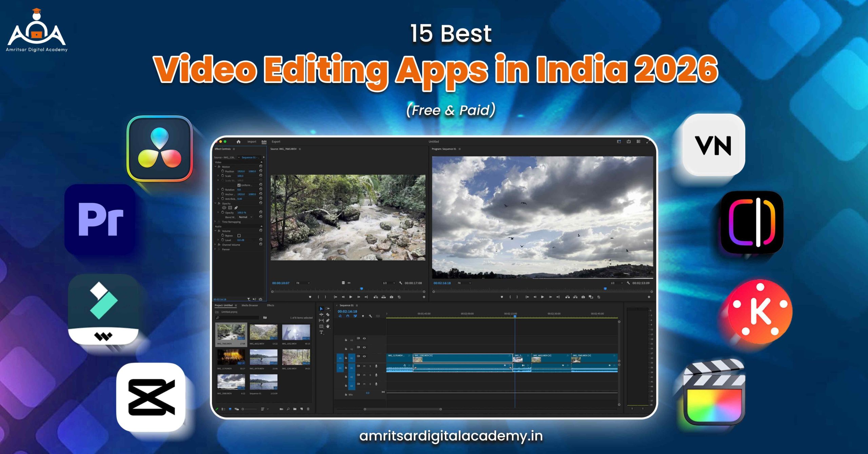
Task: Solo audio track A1
Action: pyautogui.click(x=370, y=366)
